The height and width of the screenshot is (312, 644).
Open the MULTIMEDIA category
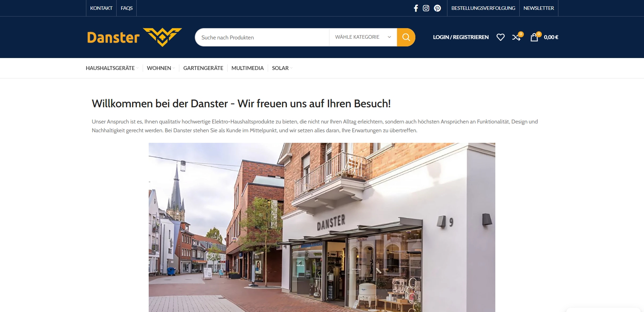[247, 68]
